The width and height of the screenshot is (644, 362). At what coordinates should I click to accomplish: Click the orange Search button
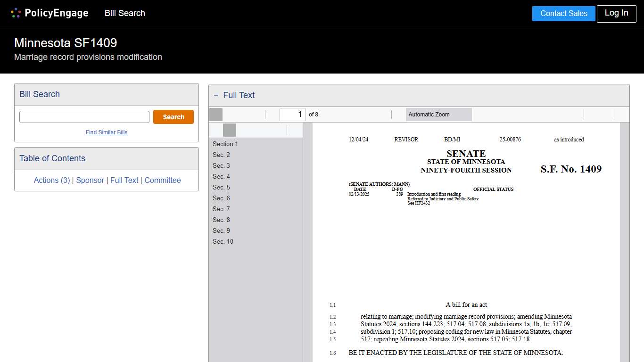coord(173,116)
